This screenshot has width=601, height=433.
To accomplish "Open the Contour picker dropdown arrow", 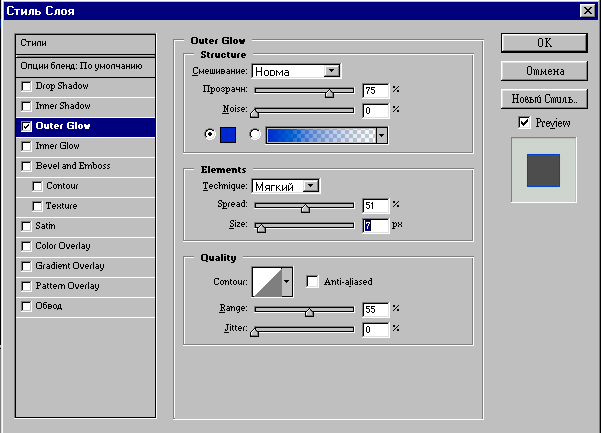I will tap(287, 282).
